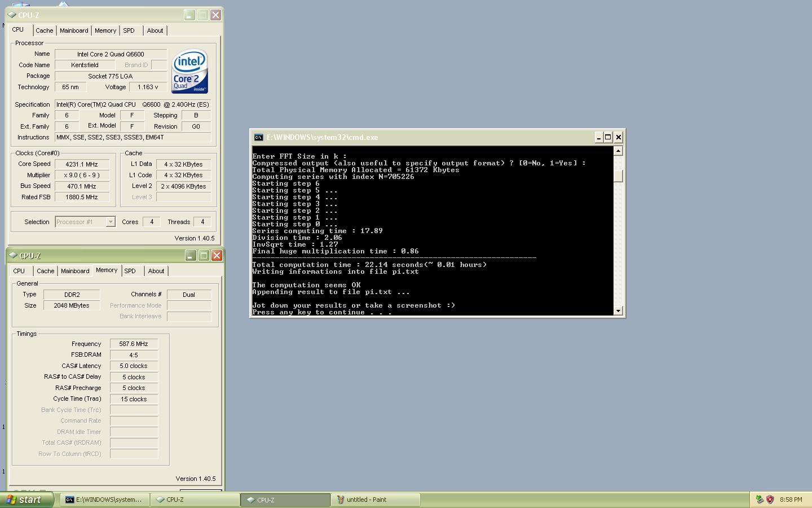Click the Total computation time line in cmd
812x508 pixels.
(369, 265)
